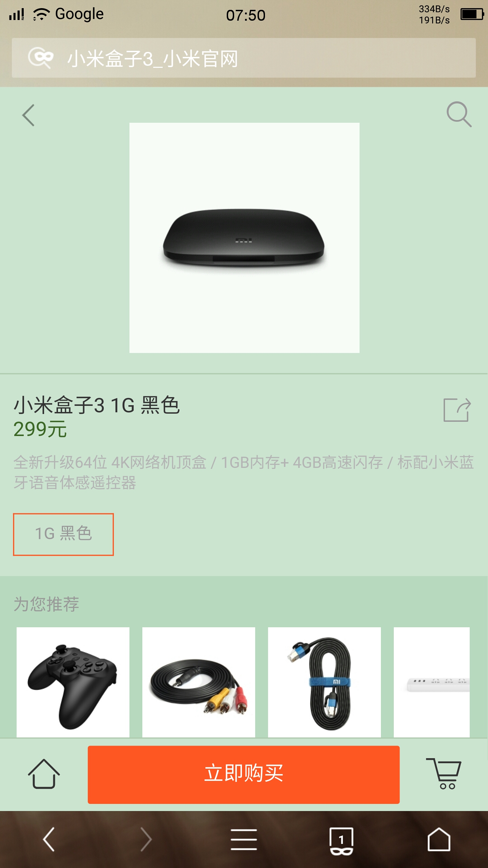Select the 1G 黑色 variant option
The height and width of the screenshot is (868, 488).
(x=63, y=534)
